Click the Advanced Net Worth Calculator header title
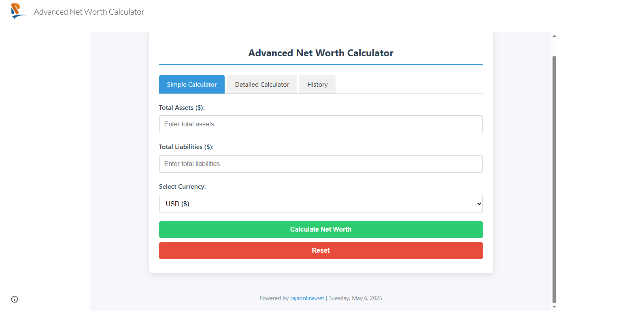Image resolution: width=644 pixels, height=313 pixels. tap(89, 12)
